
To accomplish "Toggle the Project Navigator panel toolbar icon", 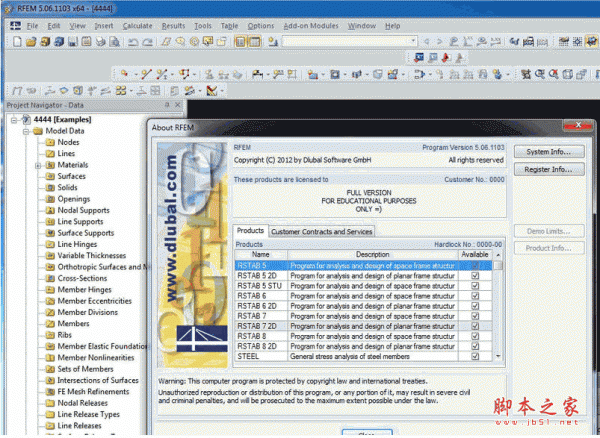I will 240,41.
